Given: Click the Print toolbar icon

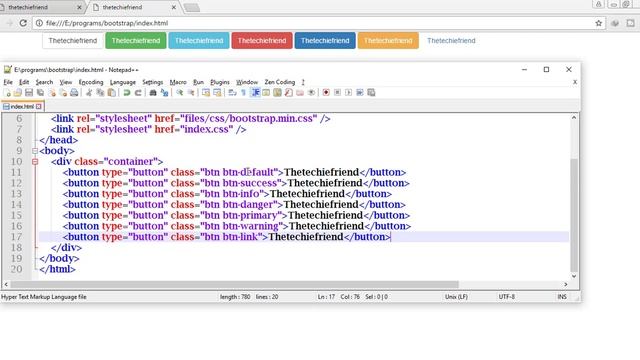Looking at the screenshot, I should (74, 93).
